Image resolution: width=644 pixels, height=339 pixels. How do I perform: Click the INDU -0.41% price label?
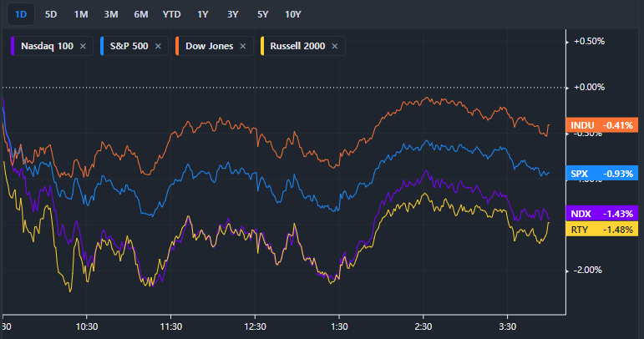(x=601, y=125)
